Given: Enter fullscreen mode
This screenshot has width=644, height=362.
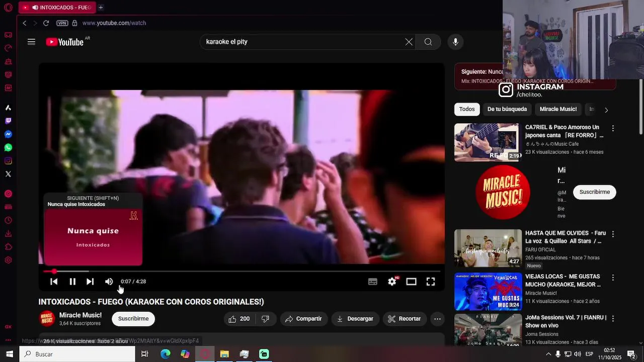Looking at the screenshot, I should point(431,282).
